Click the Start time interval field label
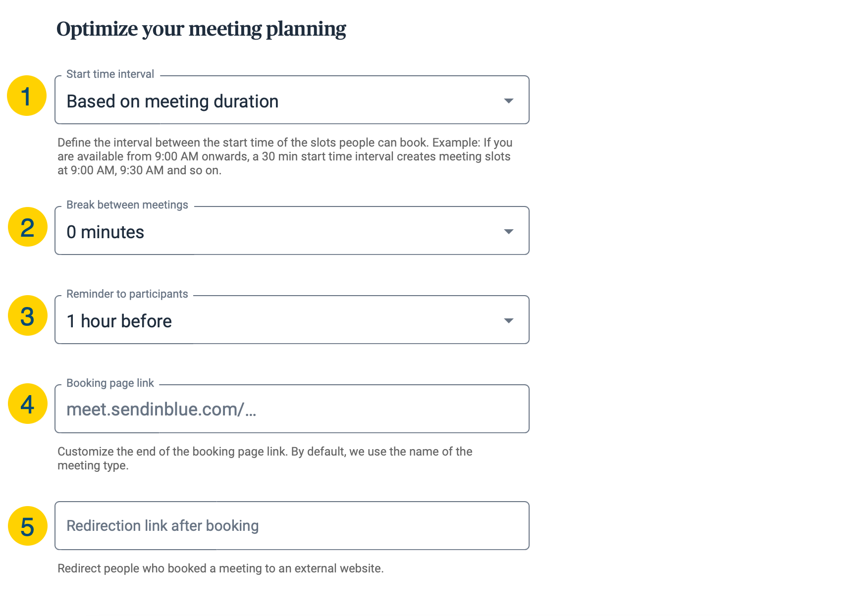 click(110, 74)
